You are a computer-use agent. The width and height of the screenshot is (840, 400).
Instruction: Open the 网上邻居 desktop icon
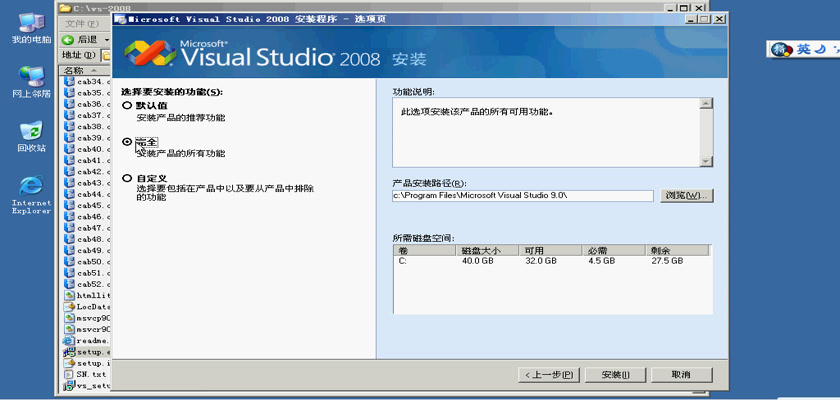(31, 82)
